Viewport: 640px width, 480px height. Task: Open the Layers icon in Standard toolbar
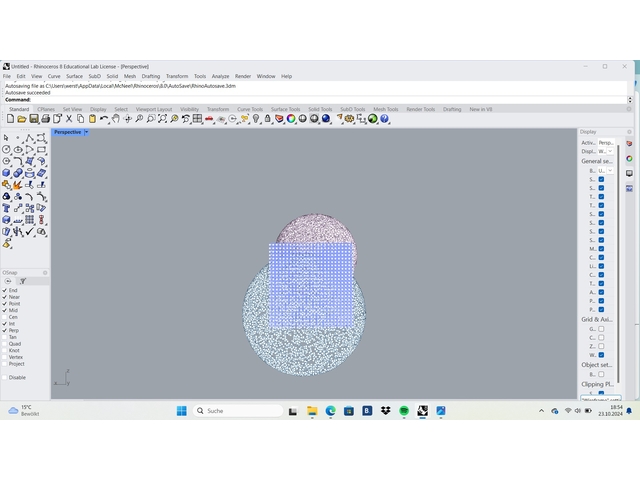(279, 119)
